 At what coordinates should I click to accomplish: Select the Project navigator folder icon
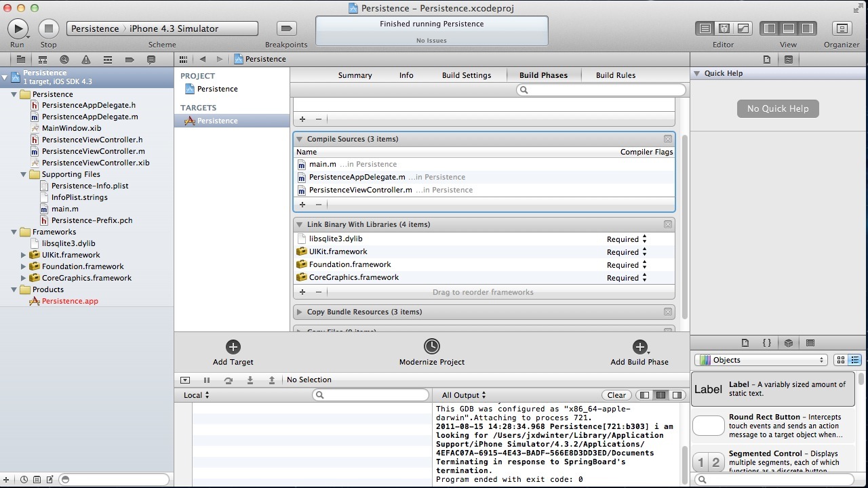[x=21, y=60]
